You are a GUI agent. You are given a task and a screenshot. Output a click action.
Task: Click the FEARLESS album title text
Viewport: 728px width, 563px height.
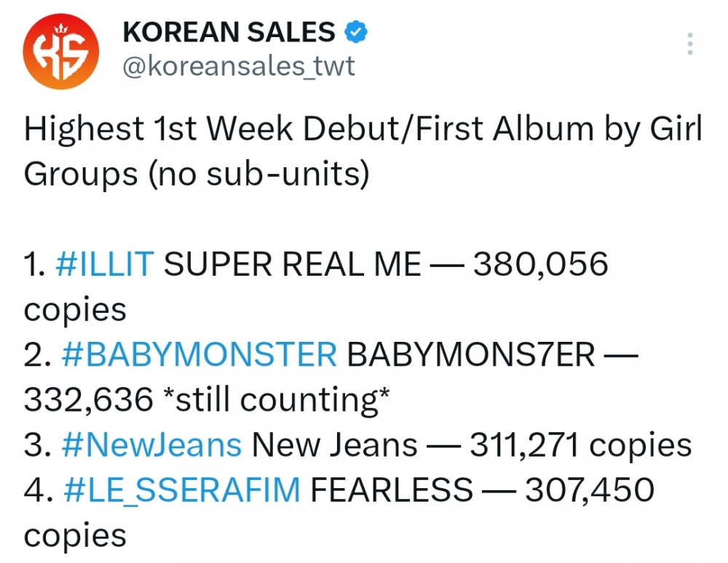(x=392, y=490)
